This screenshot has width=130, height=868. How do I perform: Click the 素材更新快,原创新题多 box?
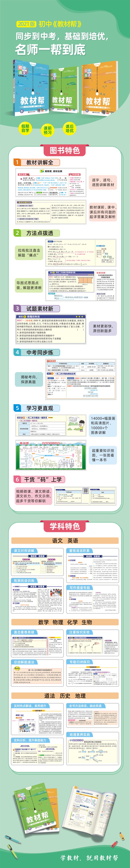click(103, 328)
